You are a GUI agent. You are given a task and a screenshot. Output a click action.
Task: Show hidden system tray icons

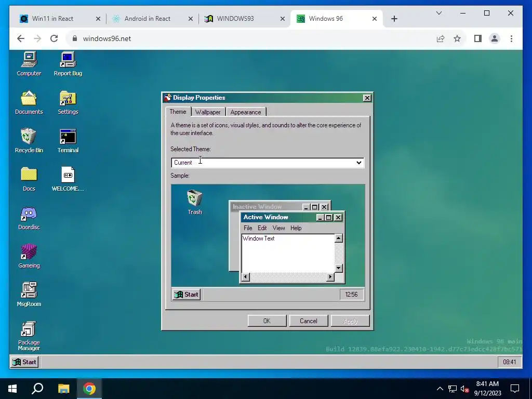tap(440, 389)
